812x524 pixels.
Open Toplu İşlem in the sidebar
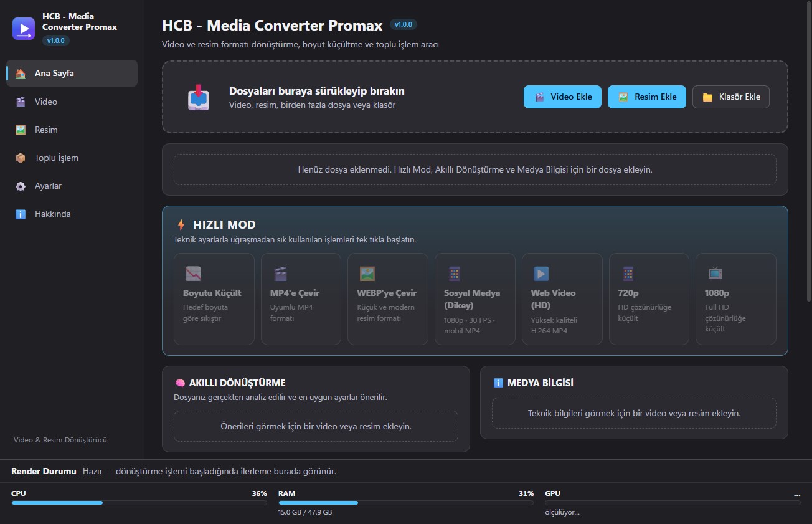72,158
